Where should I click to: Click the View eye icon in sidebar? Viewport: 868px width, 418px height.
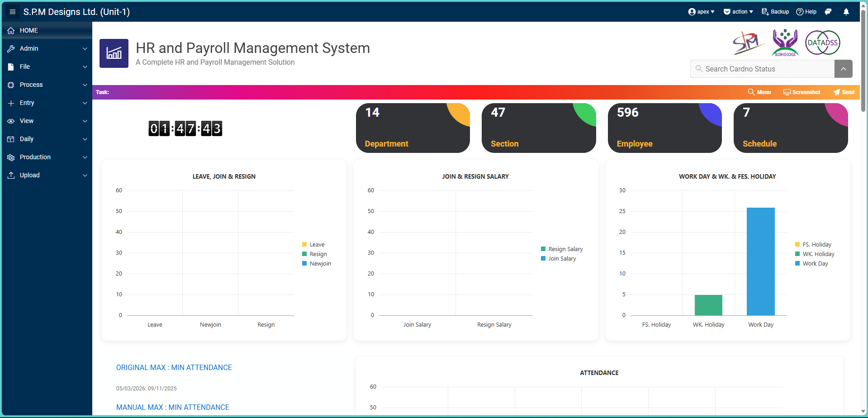(x=11, y=121)
